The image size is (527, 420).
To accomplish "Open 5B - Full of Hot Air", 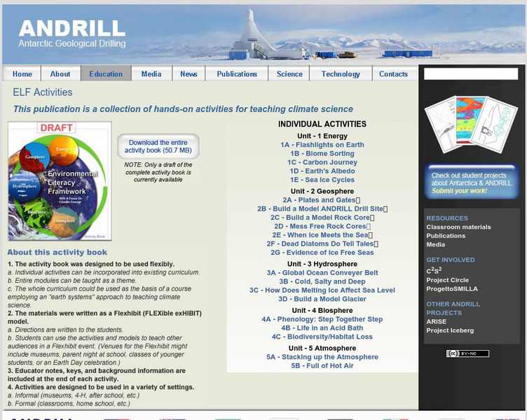I will click(x=322, y=365).
